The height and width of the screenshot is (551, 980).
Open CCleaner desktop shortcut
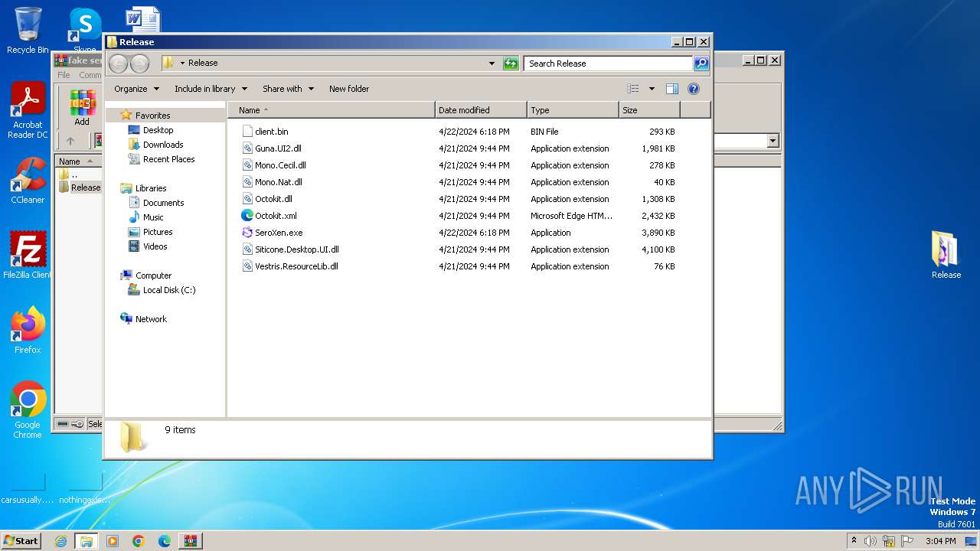28,181
